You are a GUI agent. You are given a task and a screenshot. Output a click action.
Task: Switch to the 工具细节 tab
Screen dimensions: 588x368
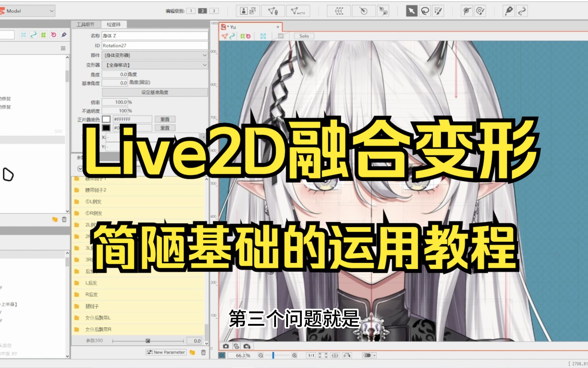click(x=85, y=25)
